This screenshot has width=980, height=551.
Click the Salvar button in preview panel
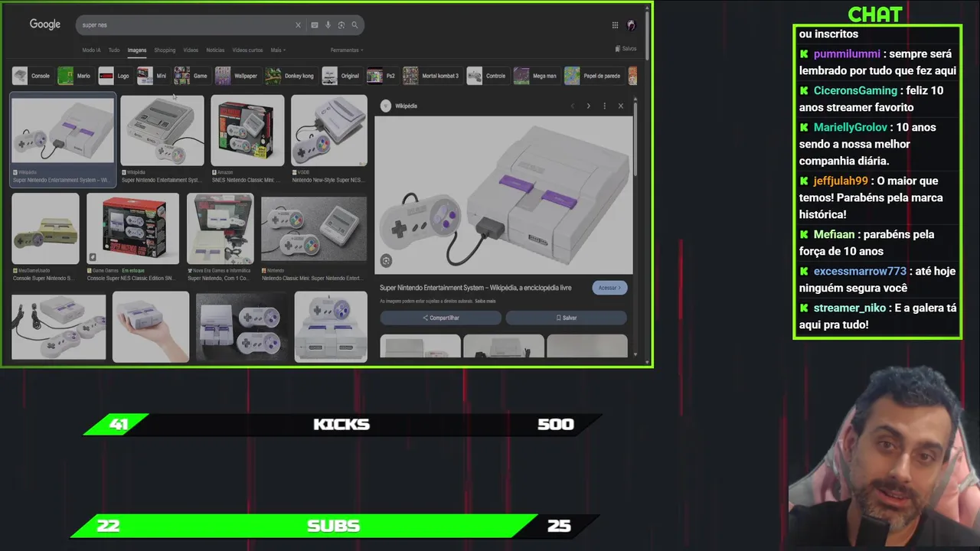click(567, 318)
